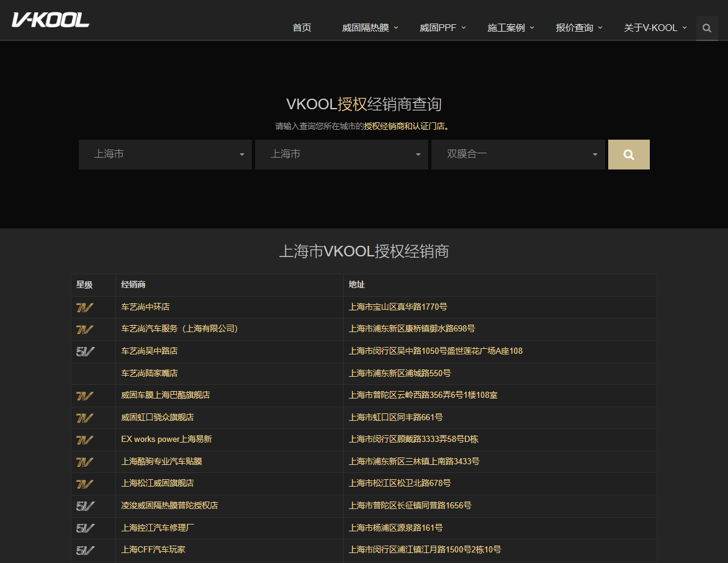Click the 5V badge beside 上海CFF汽车玩家
The height and width of the screenshot is (563, 728).
coord(85,550)
